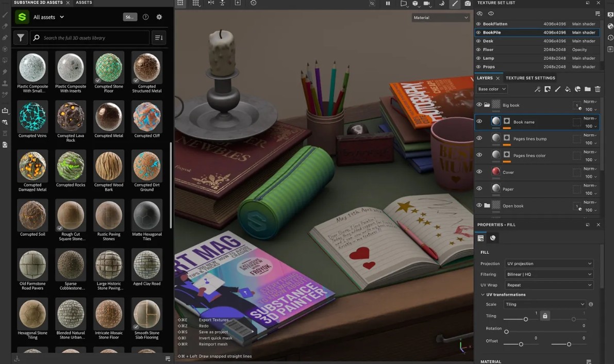
Task: Switch to the Layers tab
Action: point(485,78)
